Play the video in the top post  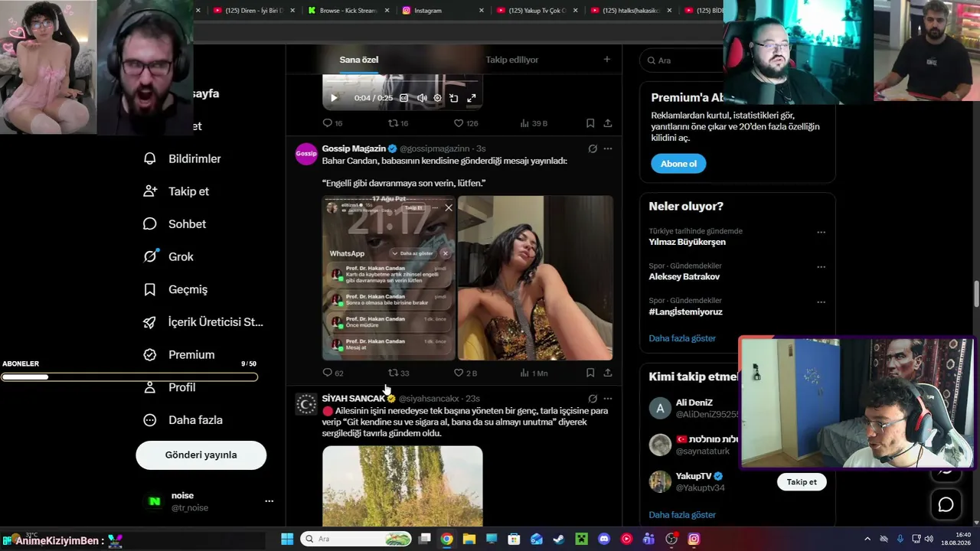(334, 98)
